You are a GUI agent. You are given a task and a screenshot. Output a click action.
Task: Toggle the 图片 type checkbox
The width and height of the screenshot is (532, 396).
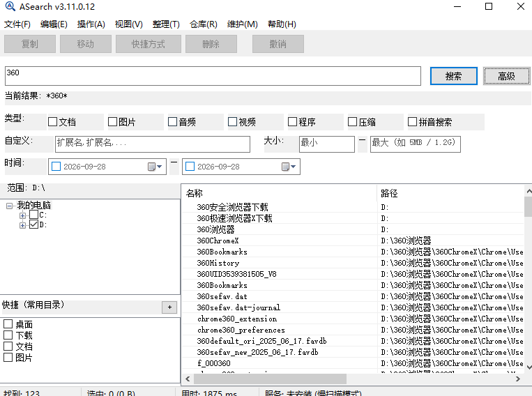pyautogui.click(x=112, y=122)
